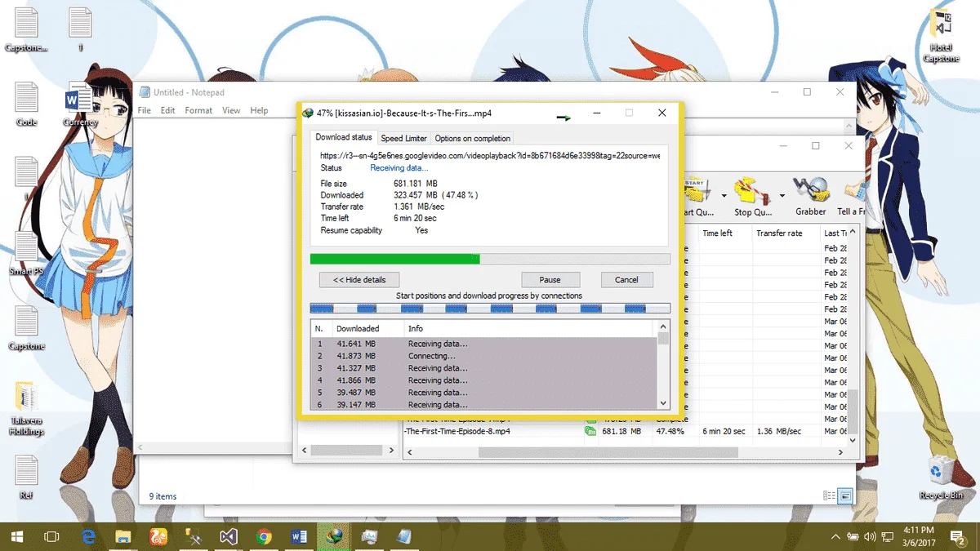Click the 1.36 MB/sec transfer rate cell

778,431
